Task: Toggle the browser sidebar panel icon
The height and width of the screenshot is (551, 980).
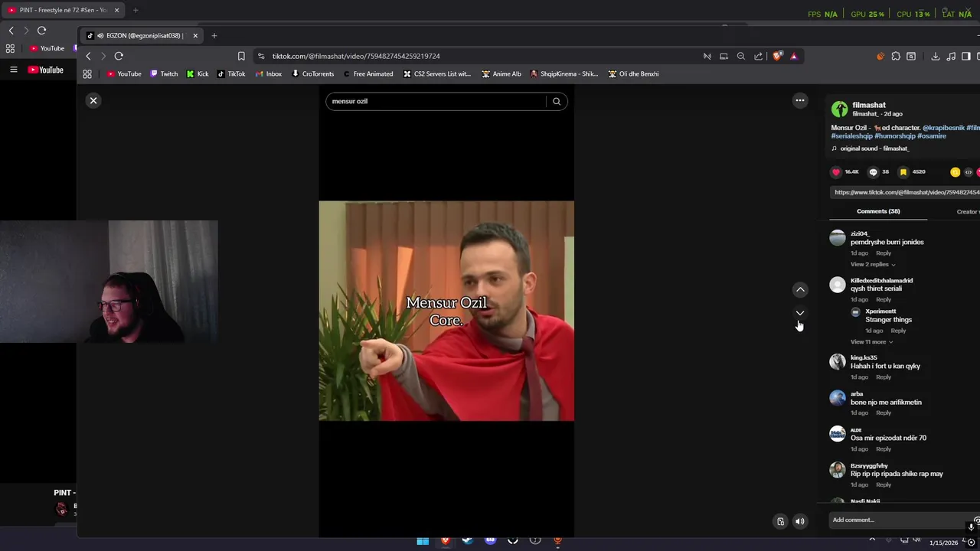Action: (x=966, y=56)
